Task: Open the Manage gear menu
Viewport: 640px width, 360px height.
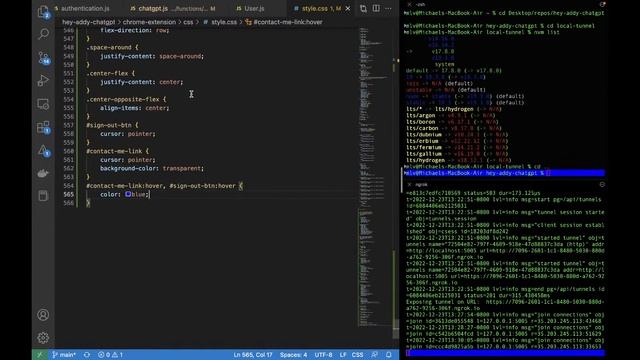Action: 43,338
